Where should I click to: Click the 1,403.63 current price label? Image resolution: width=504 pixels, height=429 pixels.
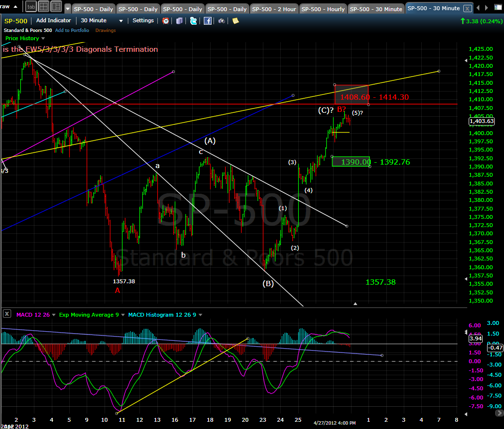click(x=482, y=121)
